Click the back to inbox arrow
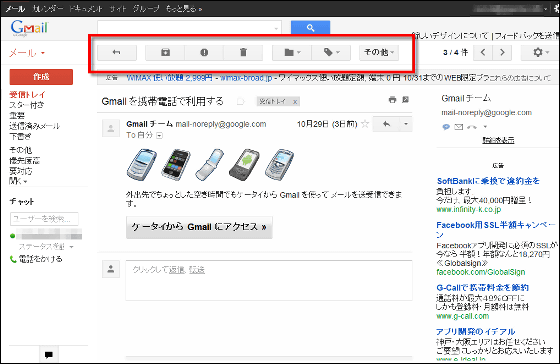This screenshot has height=364, width=560. (x=117, y=53)
